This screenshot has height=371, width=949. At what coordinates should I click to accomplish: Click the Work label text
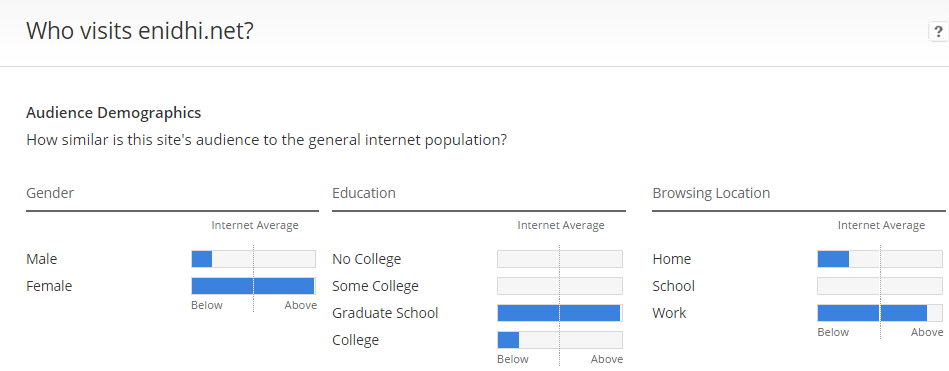(x=669, y=313)
